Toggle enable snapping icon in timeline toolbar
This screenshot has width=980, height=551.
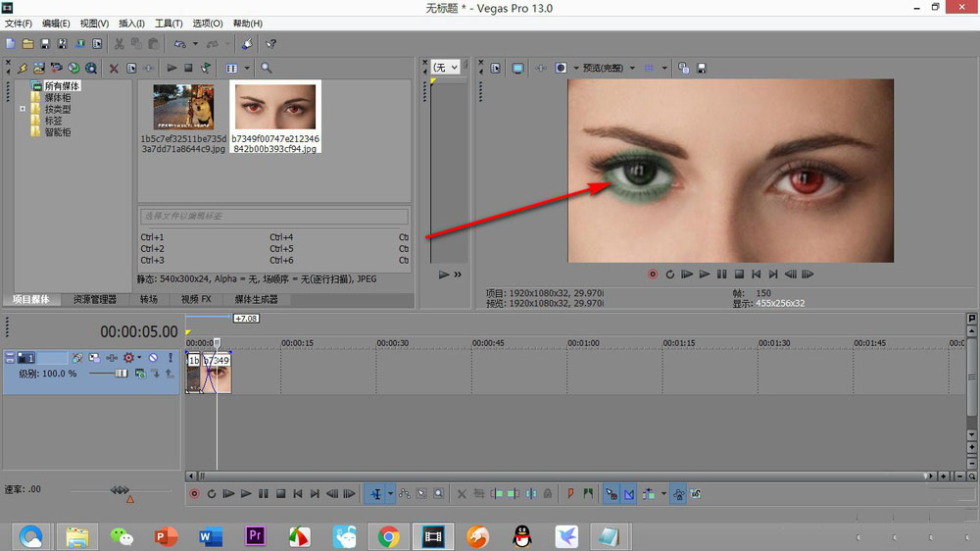click(x=612, y=494)
